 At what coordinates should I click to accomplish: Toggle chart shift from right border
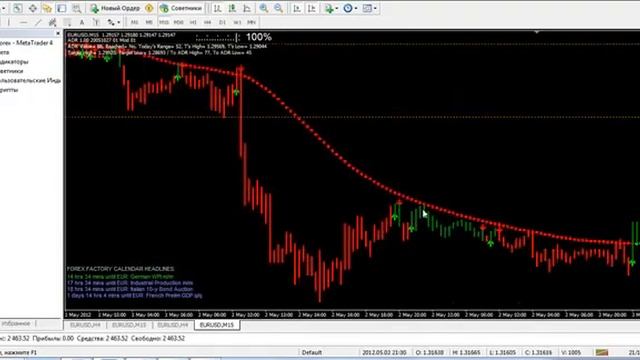[x=311, y=8]
